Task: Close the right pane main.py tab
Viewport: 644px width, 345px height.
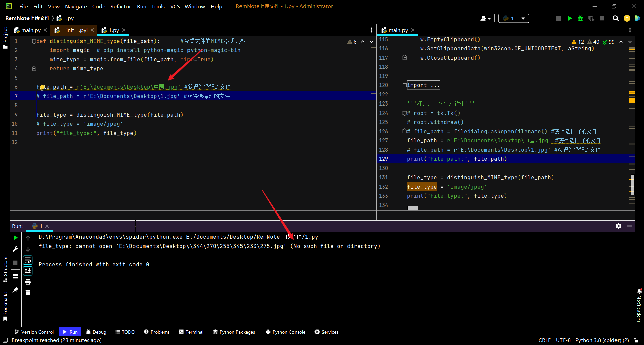Action: coord(413,30)
